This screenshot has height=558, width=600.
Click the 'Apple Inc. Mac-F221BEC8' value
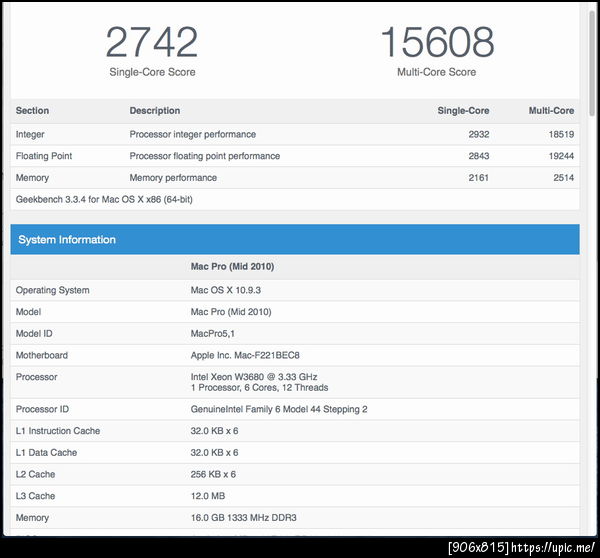245,355
